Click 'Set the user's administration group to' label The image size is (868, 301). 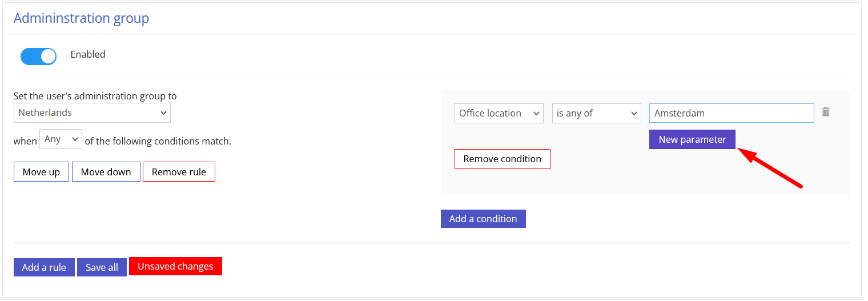95,96
